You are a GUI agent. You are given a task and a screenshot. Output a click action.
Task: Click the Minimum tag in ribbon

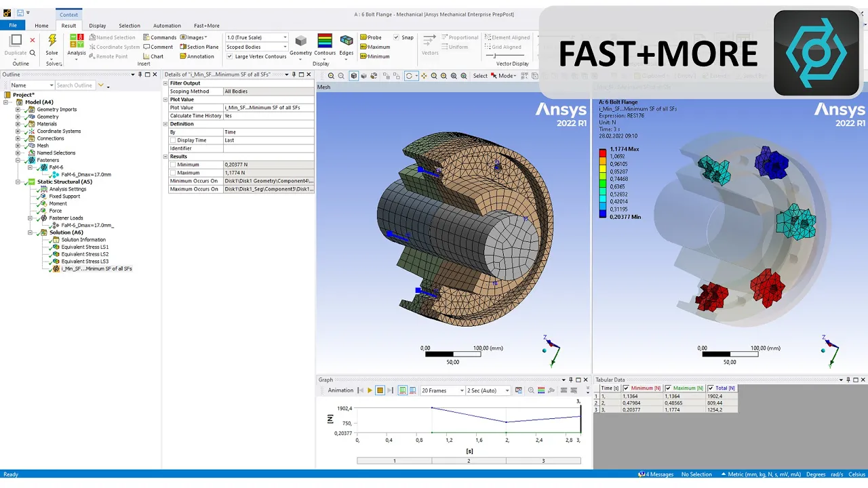pos(374,56)
